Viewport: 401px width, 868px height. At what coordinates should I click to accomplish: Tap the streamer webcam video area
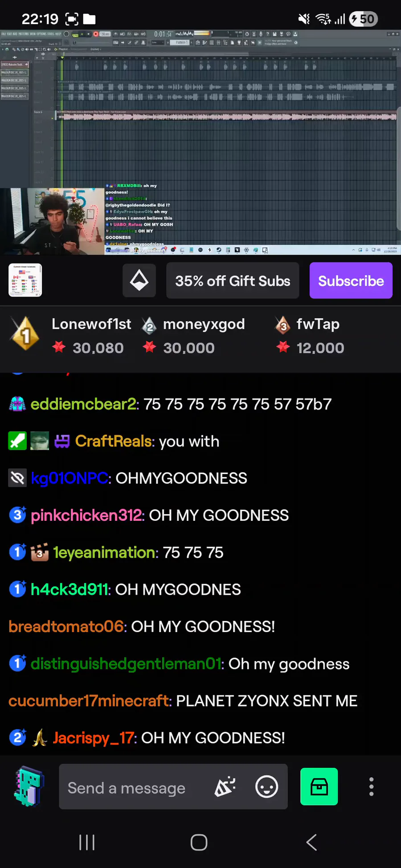[x=52, y=221]
